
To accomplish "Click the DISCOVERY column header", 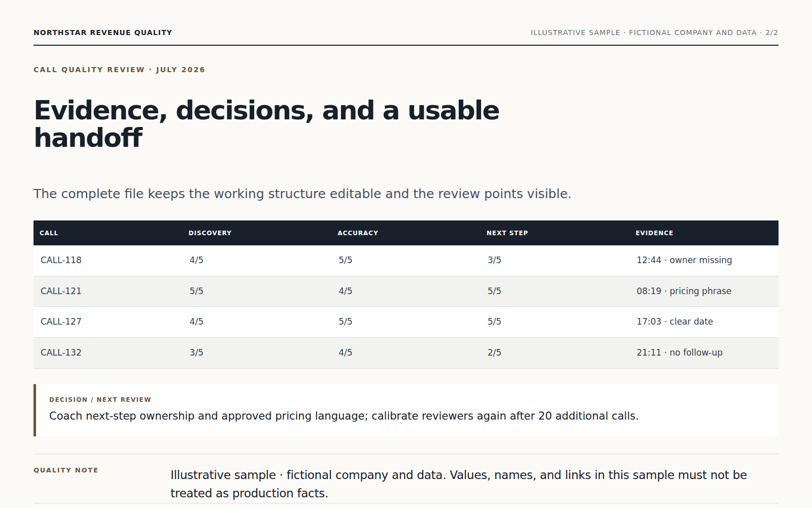I will 210,233.
